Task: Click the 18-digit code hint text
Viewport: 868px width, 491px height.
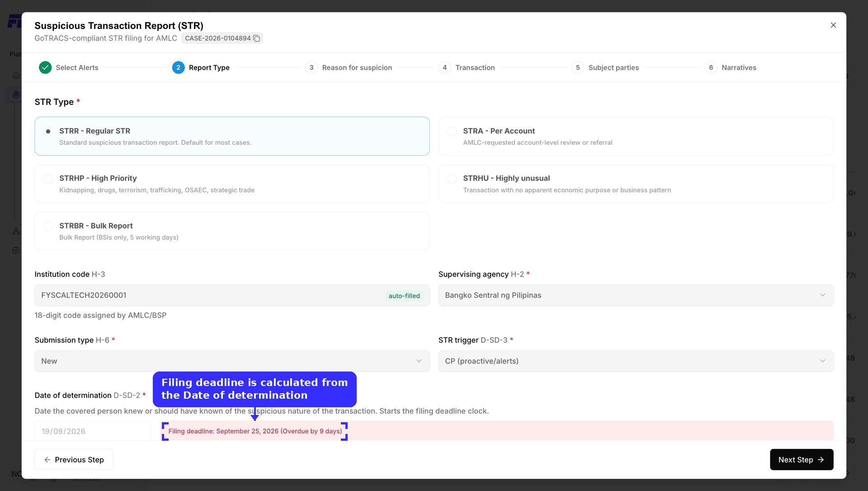Action: pyautogui.click(x=100, y=315)
